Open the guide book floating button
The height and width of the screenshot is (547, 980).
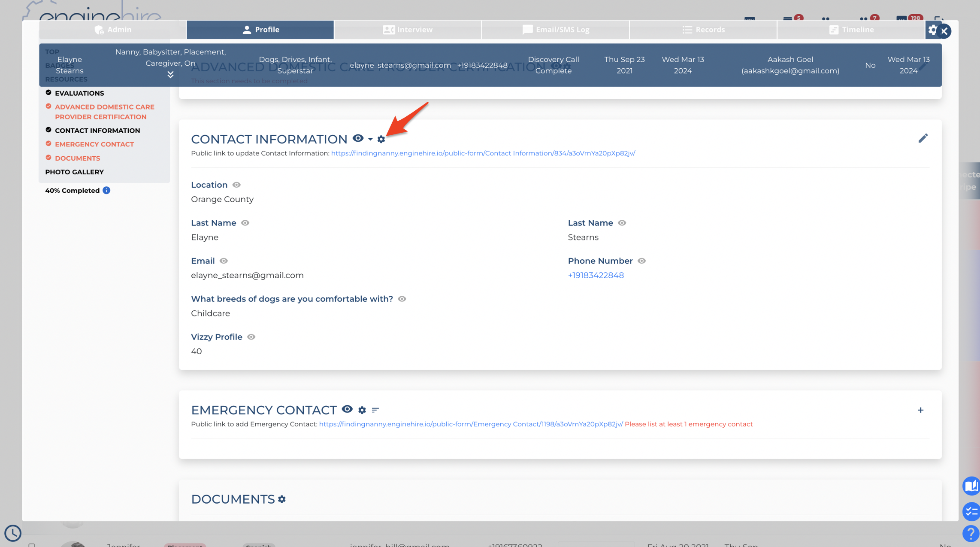(971, 486)
